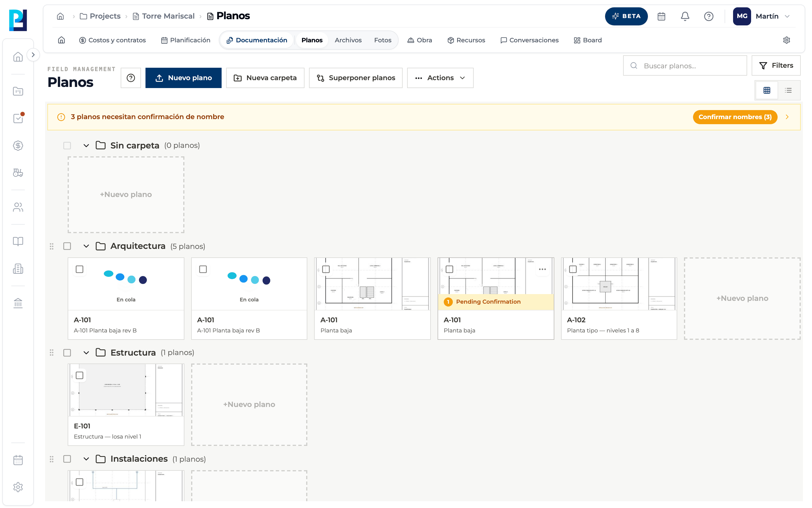
Task: Collapse the Instalaciones folder
Action: 86,459
